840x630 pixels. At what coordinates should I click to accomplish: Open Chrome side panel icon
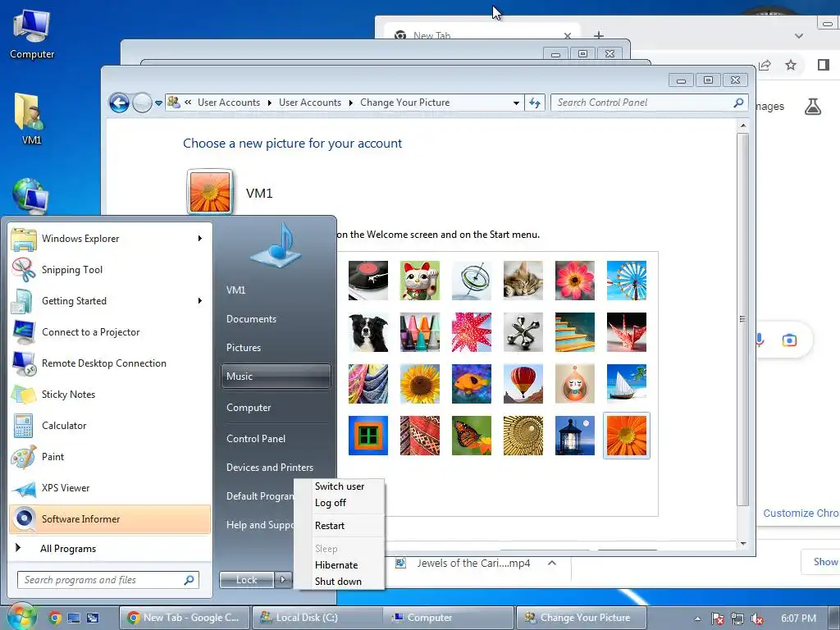[x=824, y=65]
